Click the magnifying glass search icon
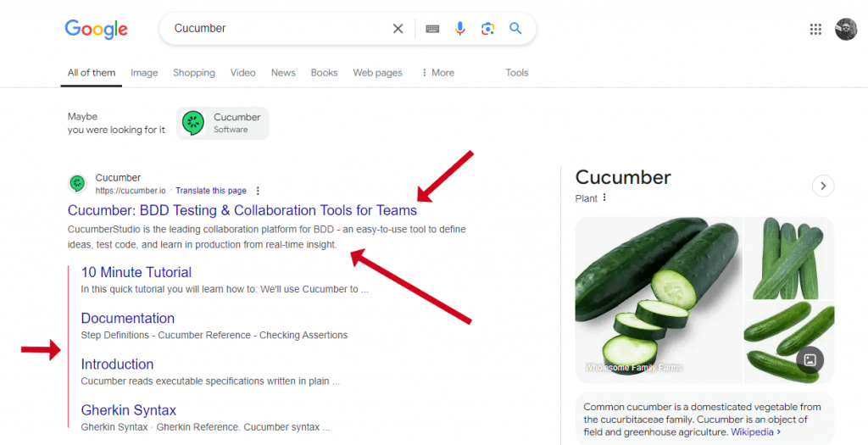Image resolution: width=868 pixels, height=445 pixels. pos(515,28)
